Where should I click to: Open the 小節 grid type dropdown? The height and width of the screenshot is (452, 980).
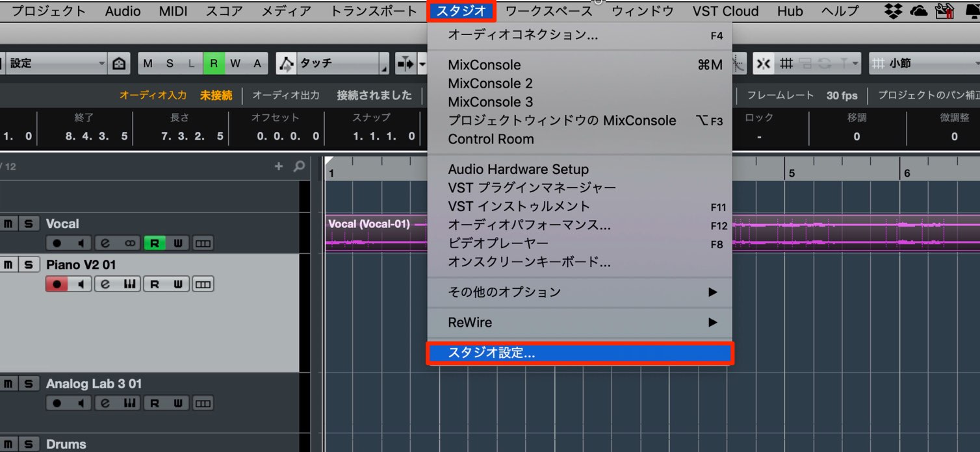click(924, 63)
